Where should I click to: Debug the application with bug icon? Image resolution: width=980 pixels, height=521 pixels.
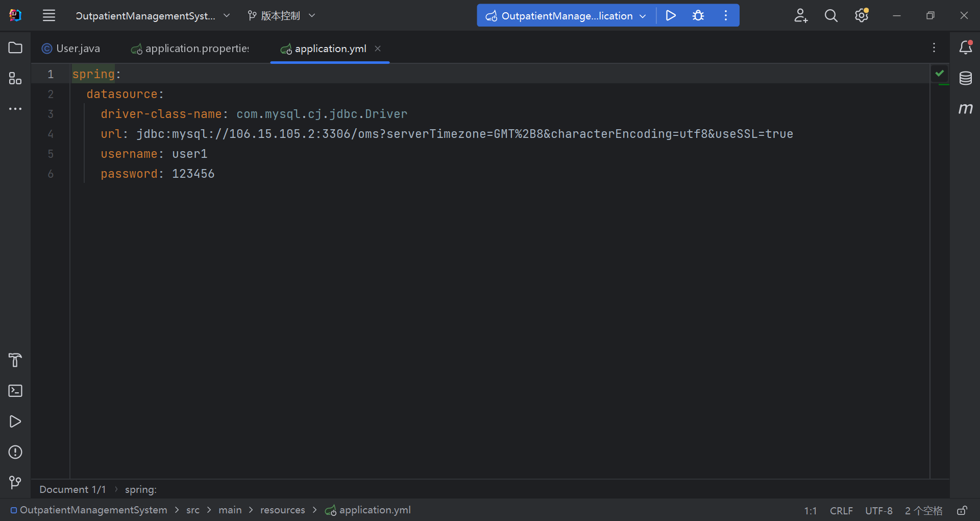point(698,15)
